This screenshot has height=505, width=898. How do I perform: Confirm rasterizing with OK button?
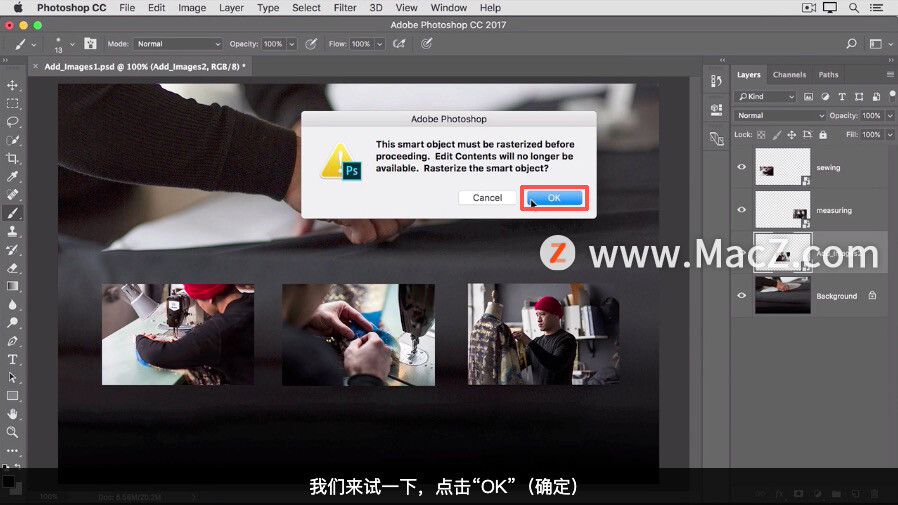coord(554,198)
